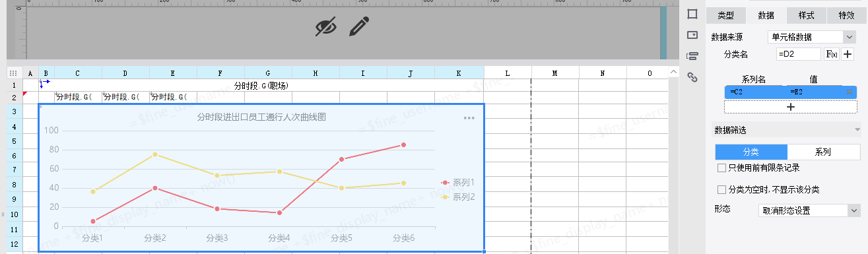Toggle the 系列2 legend entry
The image size is (868, 254).
pyautogui.click(x=457, y=197)
